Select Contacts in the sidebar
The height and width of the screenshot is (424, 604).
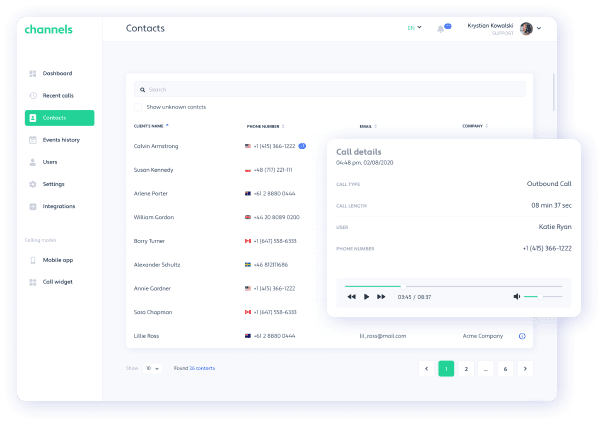[59, 118]
